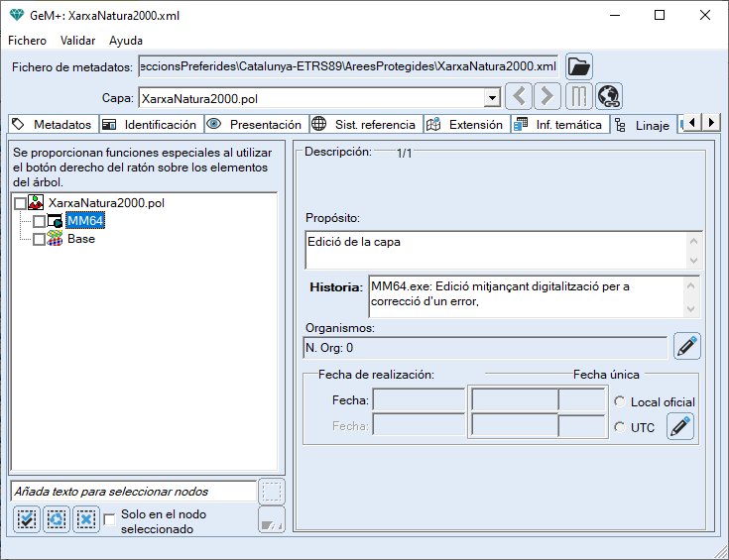Click the node search text field

(133, 491)
